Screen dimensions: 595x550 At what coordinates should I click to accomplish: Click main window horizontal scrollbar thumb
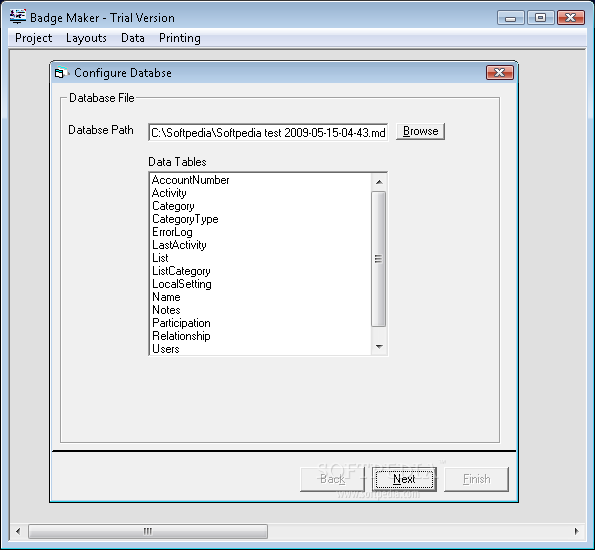(148, 531)
